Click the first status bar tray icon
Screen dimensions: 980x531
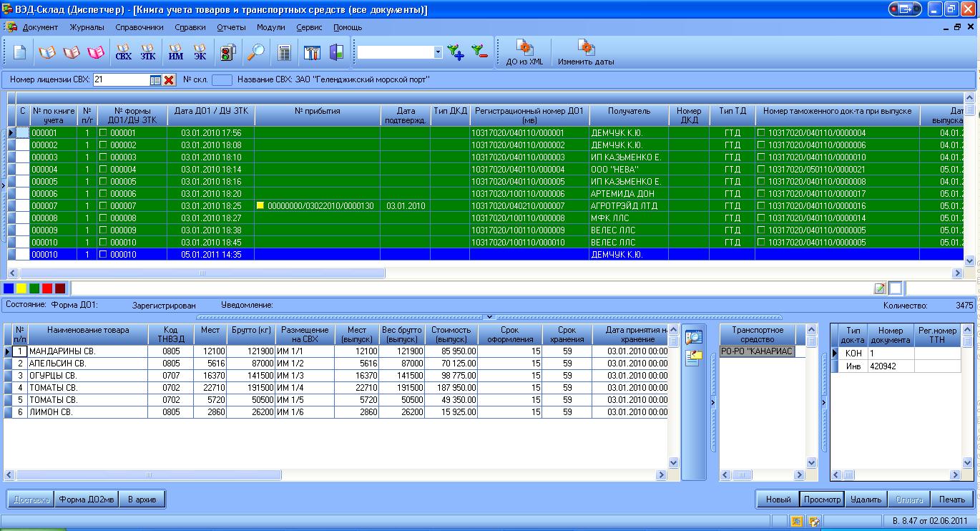(x=798, y=520)
